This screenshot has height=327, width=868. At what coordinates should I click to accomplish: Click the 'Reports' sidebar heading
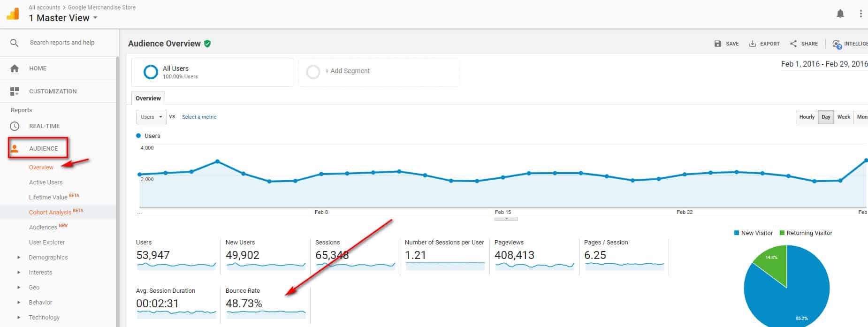[x=22, y=110]
